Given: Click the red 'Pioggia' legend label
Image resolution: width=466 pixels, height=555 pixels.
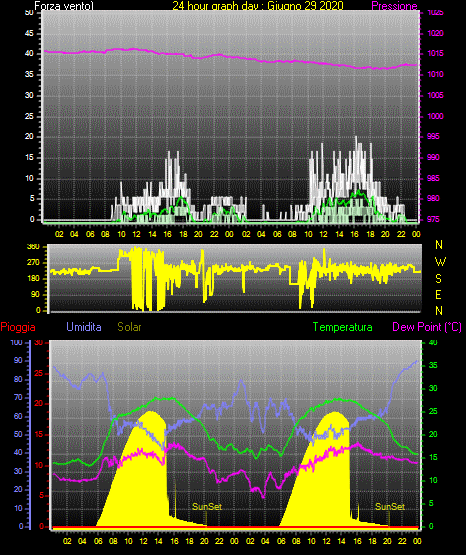Looking at the screenshot, I should (18, 327).
